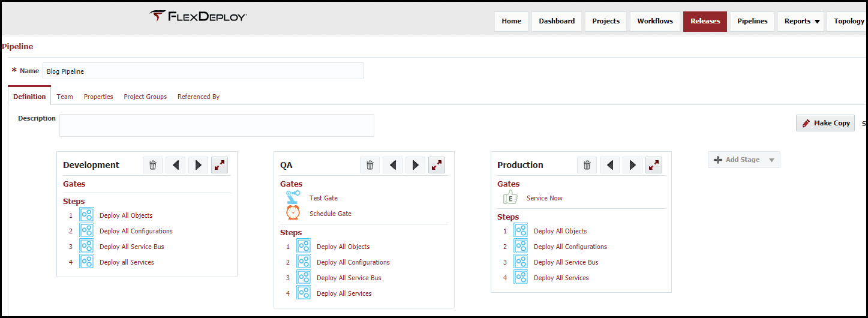
Task: Collapse the Development stage panel
Action: tap(220, 165)
